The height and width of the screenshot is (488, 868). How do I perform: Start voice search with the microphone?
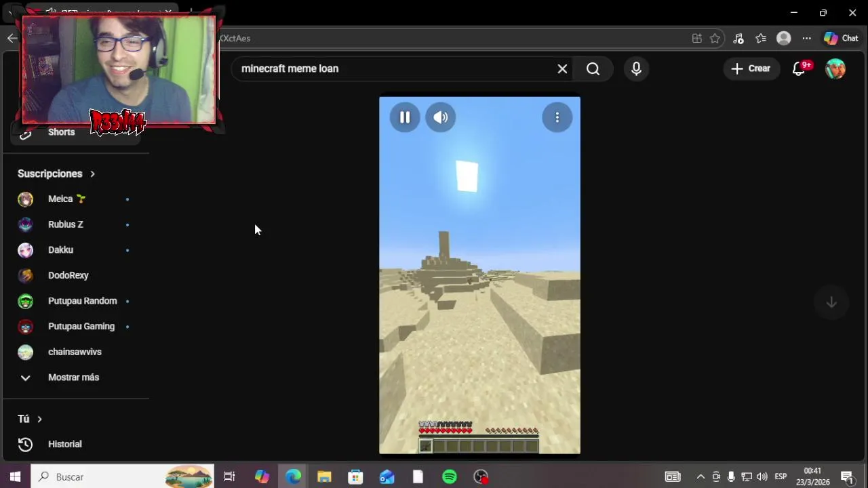pos(636,68)
